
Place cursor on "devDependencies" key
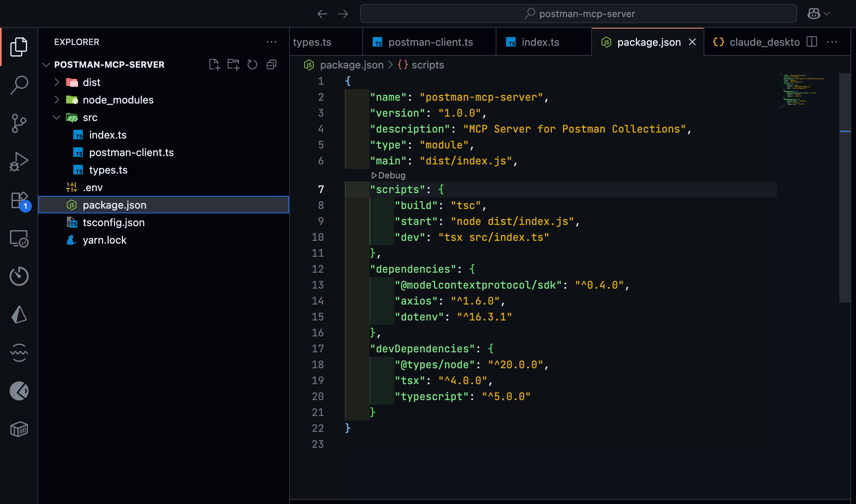pos(422,349)
